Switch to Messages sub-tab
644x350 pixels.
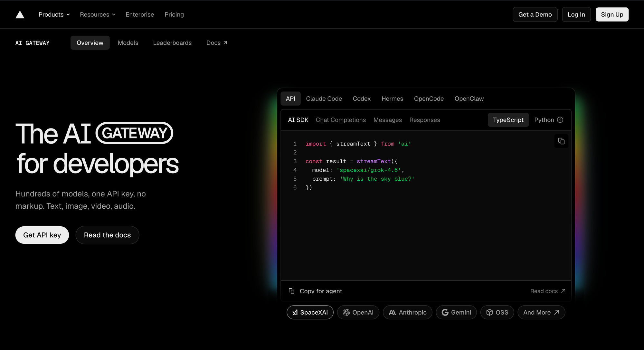coord(387,120)
